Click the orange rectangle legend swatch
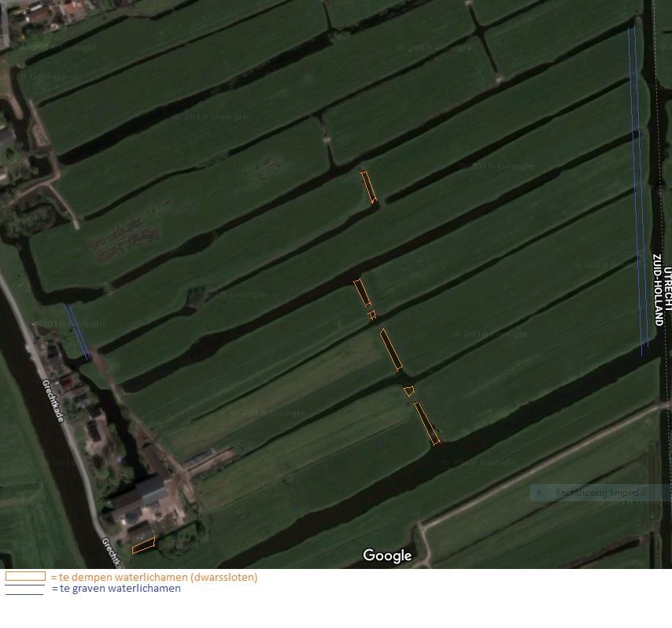 tap(25, 576)
